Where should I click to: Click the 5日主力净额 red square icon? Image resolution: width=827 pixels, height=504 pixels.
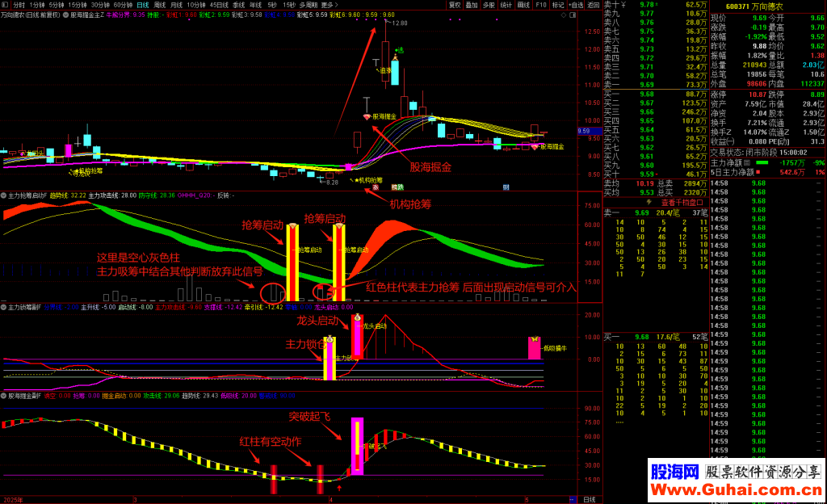coord(758,172)
